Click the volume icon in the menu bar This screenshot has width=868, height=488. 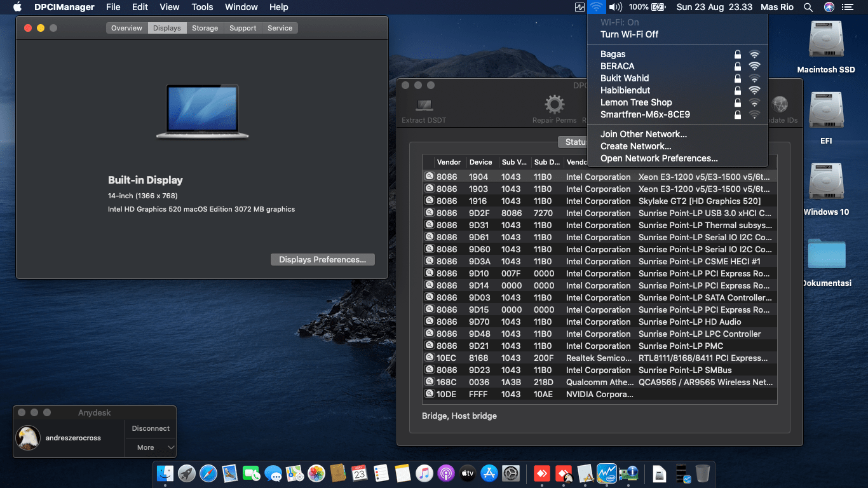[x=614, y=7]
